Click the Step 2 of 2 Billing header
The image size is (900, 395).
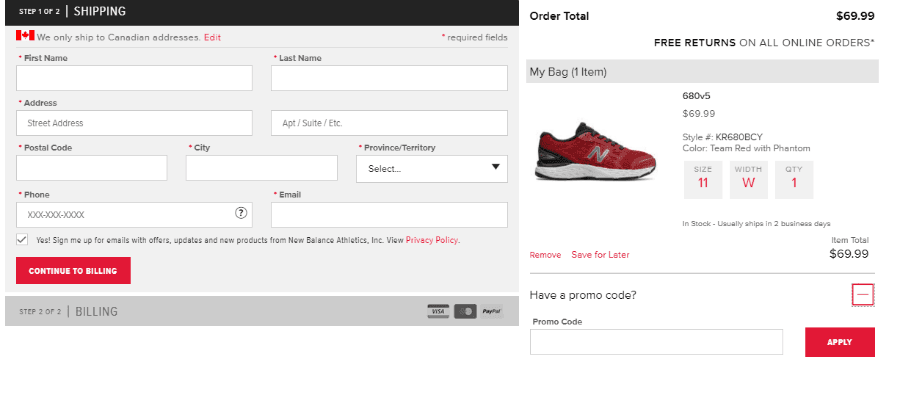click(x=262, y=311)
